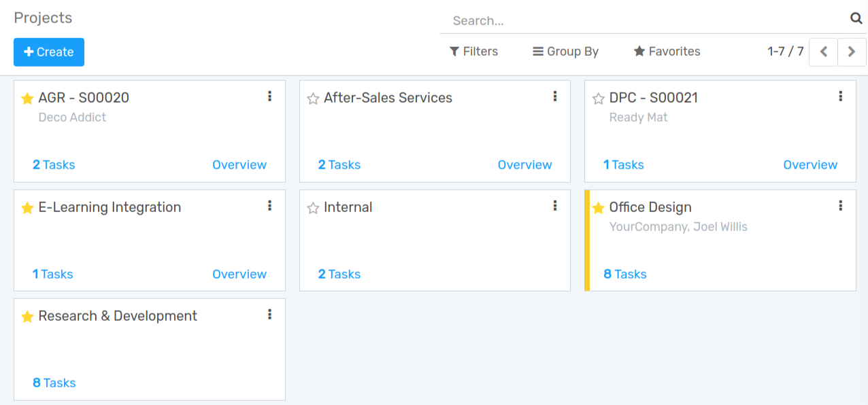Open kebab menu on DPC - S00021 card
The image size is (868, 405).
(841, 96)
